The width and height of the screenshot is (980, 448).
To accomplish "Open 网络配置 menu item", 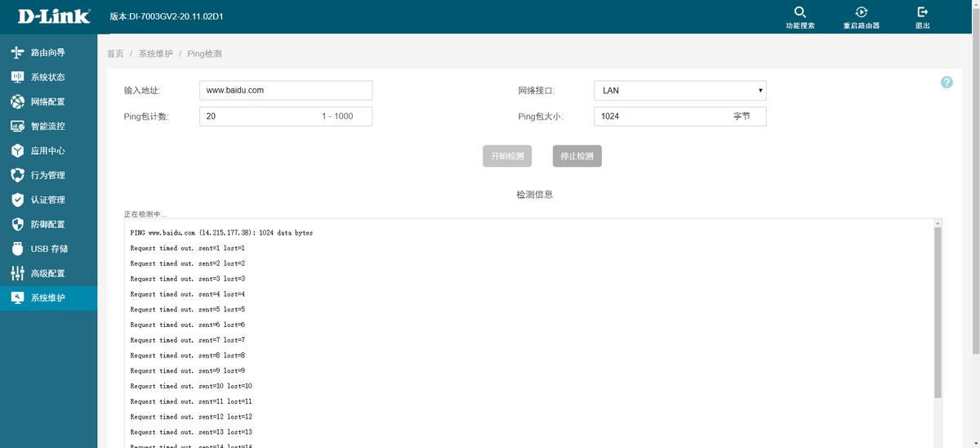I will pyautogui.click(x=48, y=101).
